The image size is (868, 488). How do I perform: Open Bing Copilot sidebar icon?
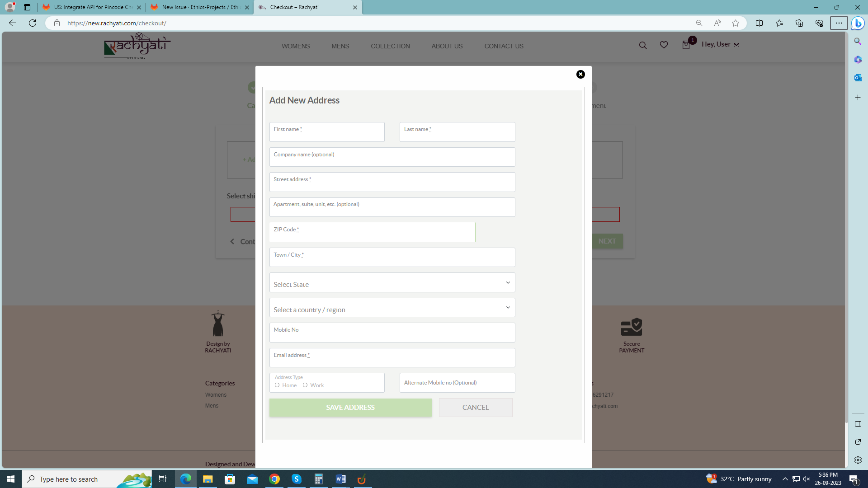858,23
